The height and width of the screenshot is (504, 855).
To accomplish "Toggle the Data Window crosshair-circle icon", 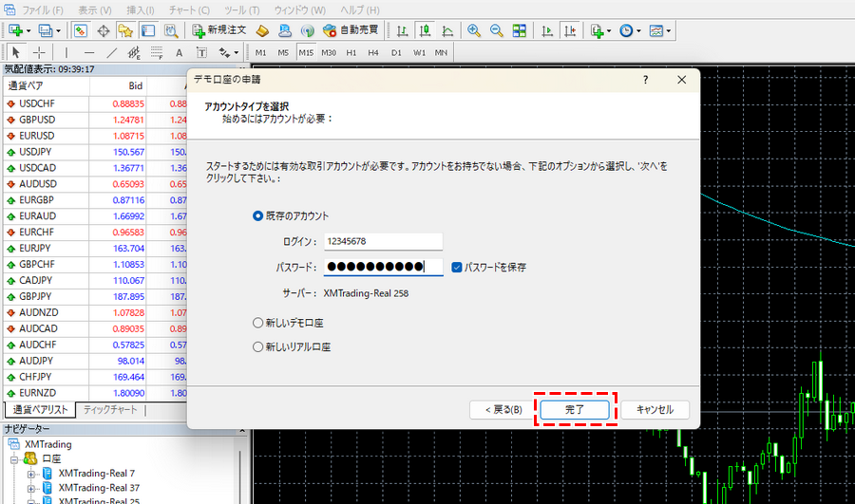I will click(x=104, y=30).
